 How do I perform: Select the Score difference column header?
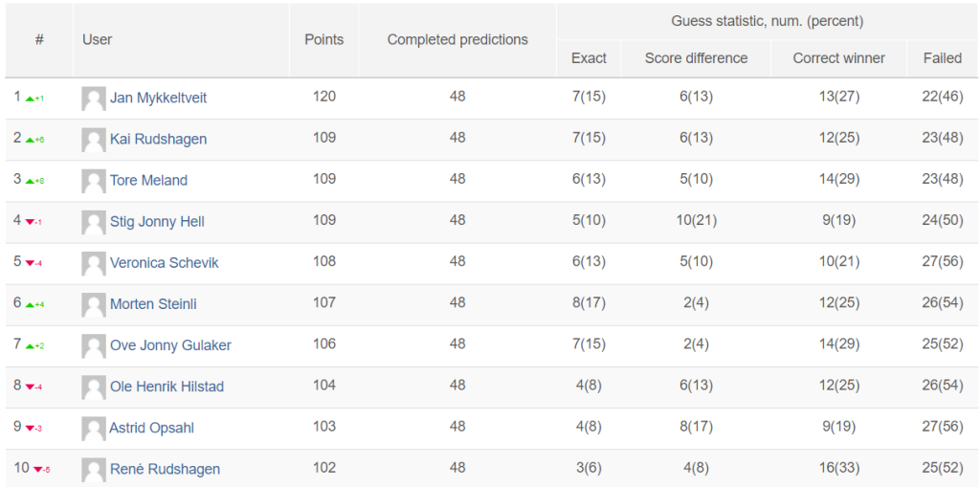[x=697, y=58]
